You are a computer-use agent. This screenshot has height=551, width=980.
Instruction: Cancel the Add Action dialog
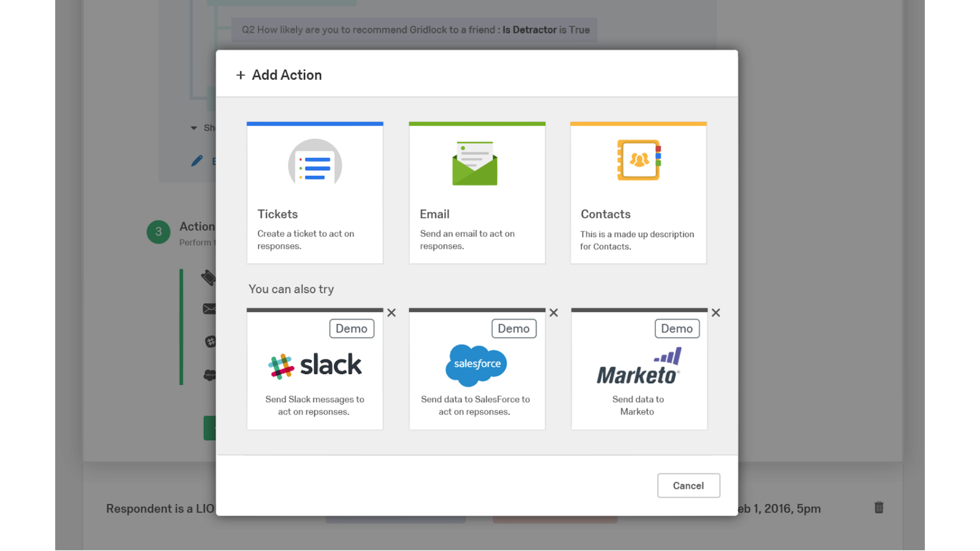coord(688,485)
